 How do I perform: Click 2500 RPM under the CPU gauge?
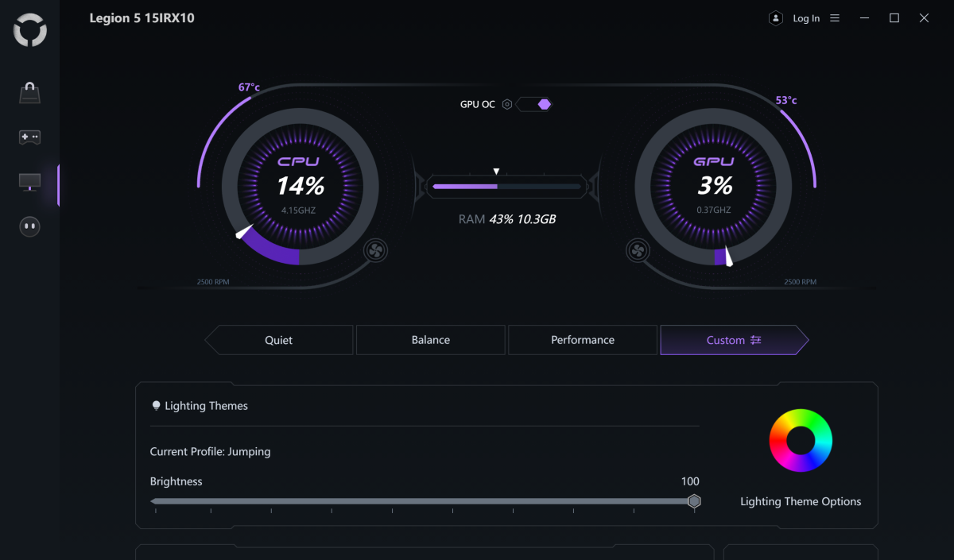213,282
